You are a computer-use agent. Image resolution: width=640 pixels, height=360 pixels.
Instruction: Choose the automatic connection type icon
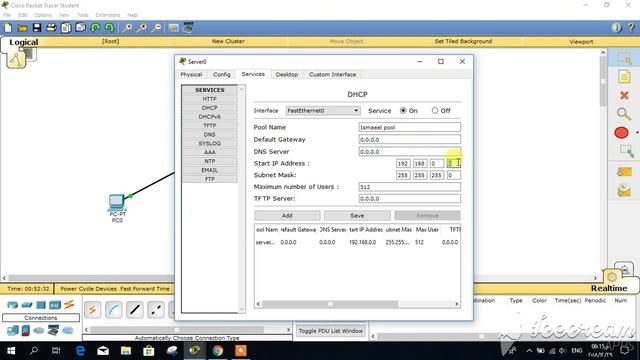click(93, 310)
